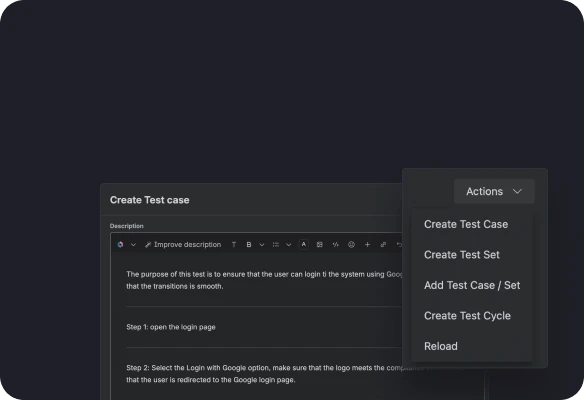Click the colorful AI assistant icon
584x400 pixels.
tap(120, 245)
